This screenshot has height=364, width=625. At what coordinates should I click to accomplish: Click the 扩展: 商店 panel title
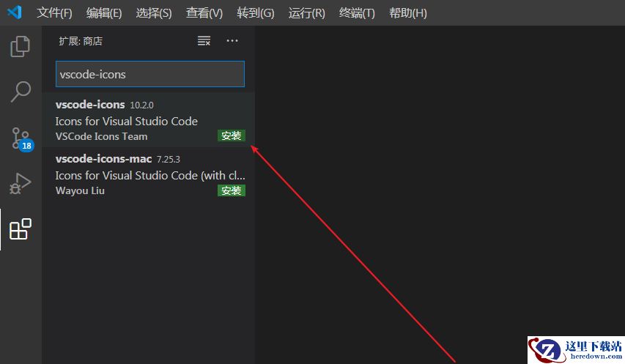(x=81, y=41)
